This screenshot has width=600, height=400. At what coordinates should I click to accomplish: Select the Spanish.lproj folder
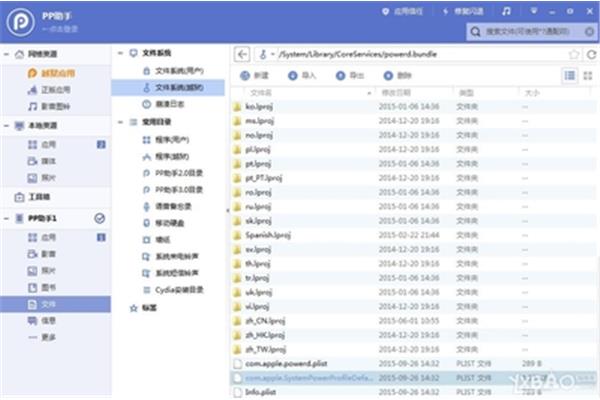pyautogui.click(x=413, y=235)
